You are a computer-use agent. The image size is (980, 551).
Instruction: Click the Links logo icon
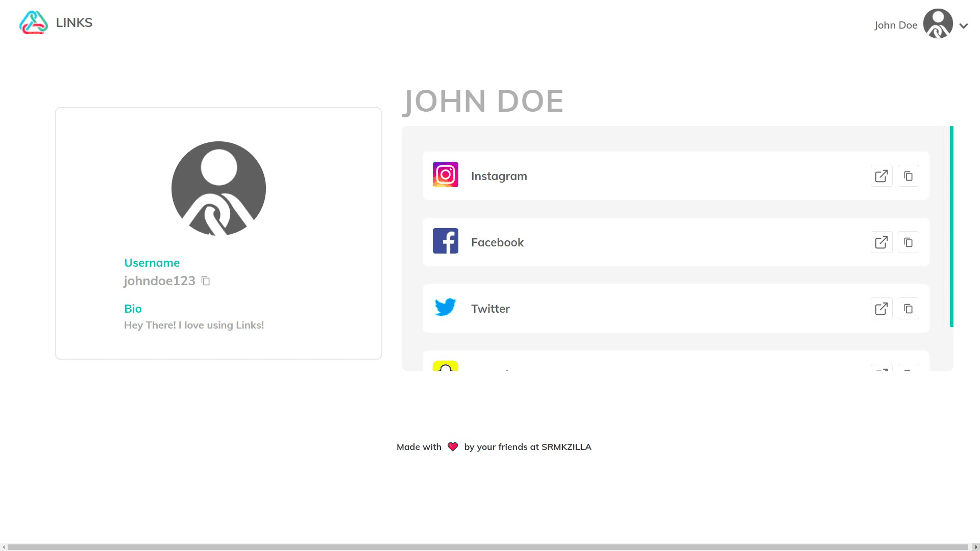pos(34,23)
